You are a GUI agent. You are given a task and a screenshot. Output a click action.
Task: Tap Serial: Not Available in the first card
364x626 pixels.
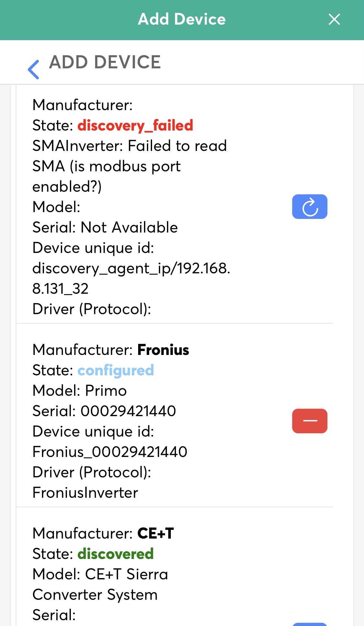(105, 227)
